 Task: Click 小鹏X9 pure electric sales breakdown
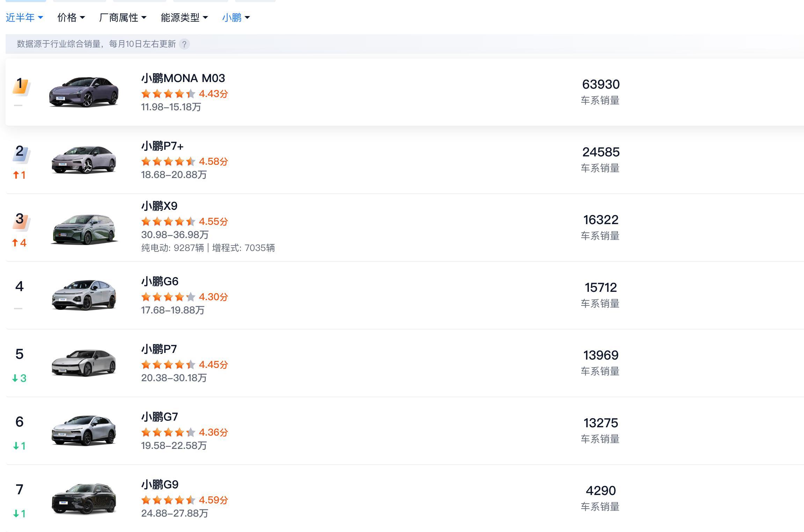click(173, 248)
